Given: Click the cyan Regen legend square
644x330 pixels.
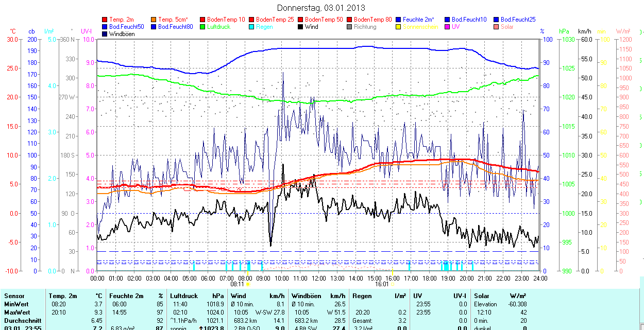Looking at the screenshot, I should pos(252,27).
